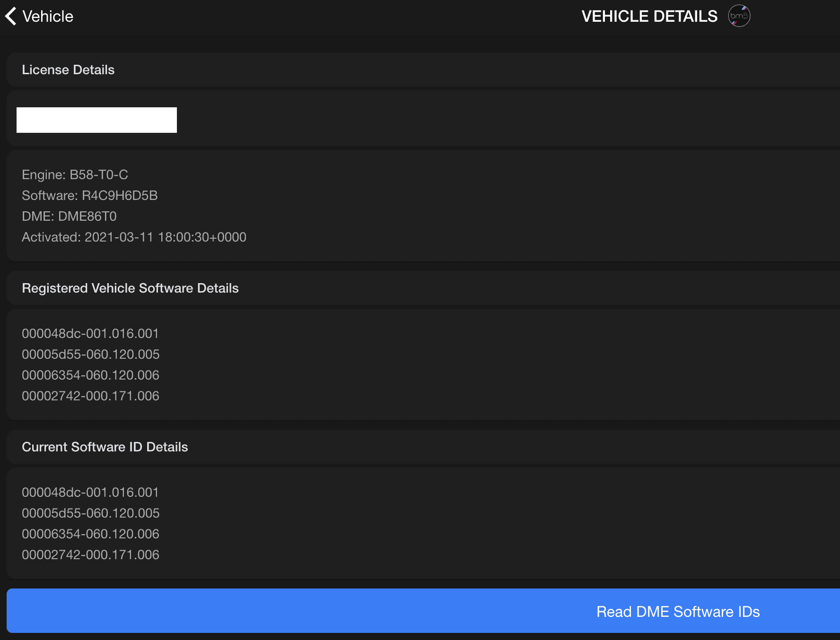Click the VEHICLE DETAILS title

pos(649,17)
